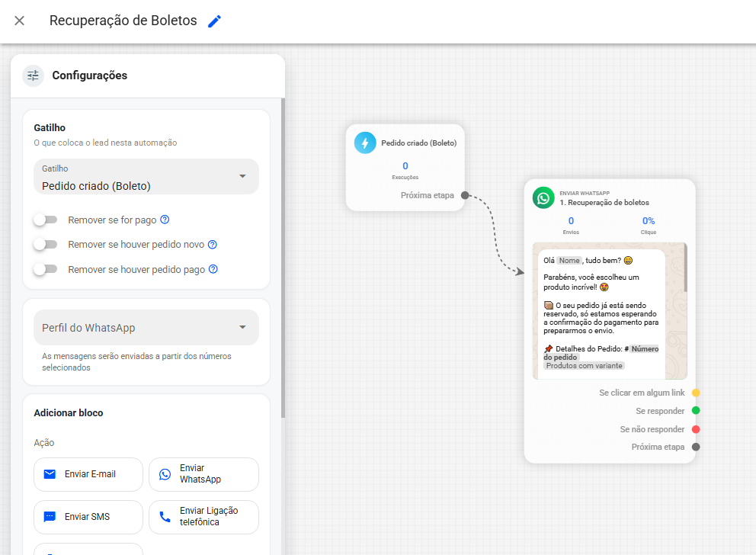Screen dimensions: 756x555
Task: Click the Número do pedido variable tag
Action: (x=601, y=353)
